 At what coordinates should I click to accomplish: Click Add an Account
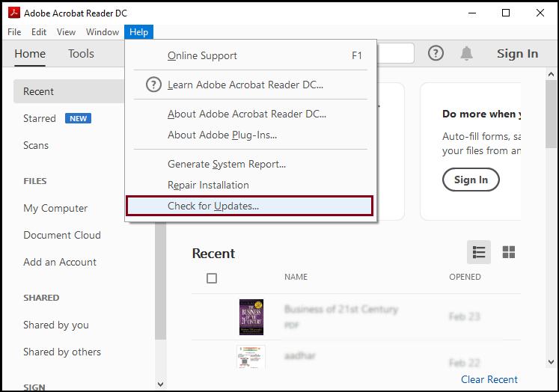point(60,263)
